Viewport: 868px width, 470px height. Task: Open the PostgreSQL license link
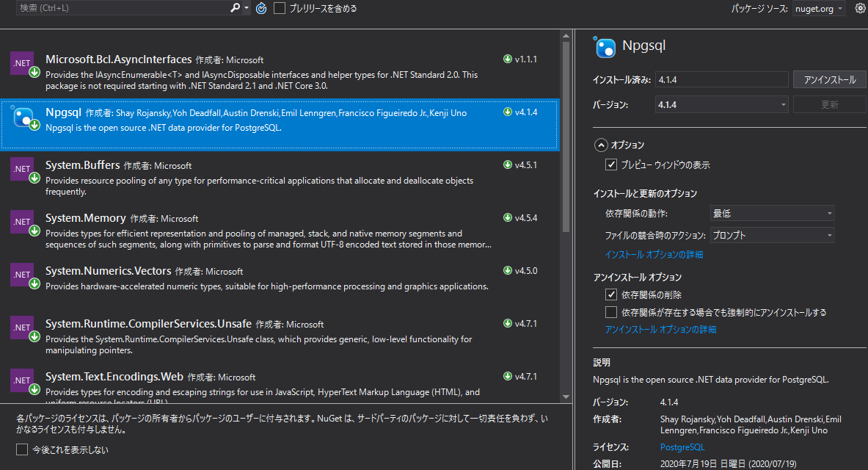682,446
